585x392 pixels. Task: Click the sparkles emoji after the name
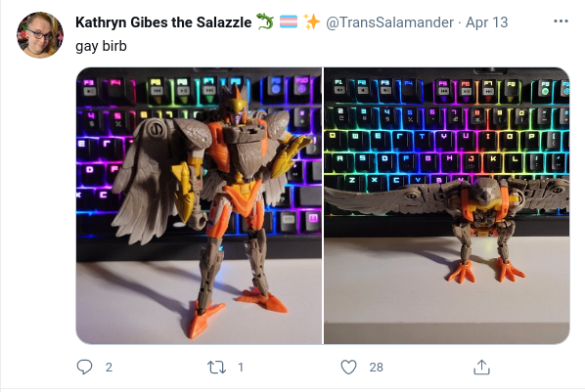click(311, 22)
